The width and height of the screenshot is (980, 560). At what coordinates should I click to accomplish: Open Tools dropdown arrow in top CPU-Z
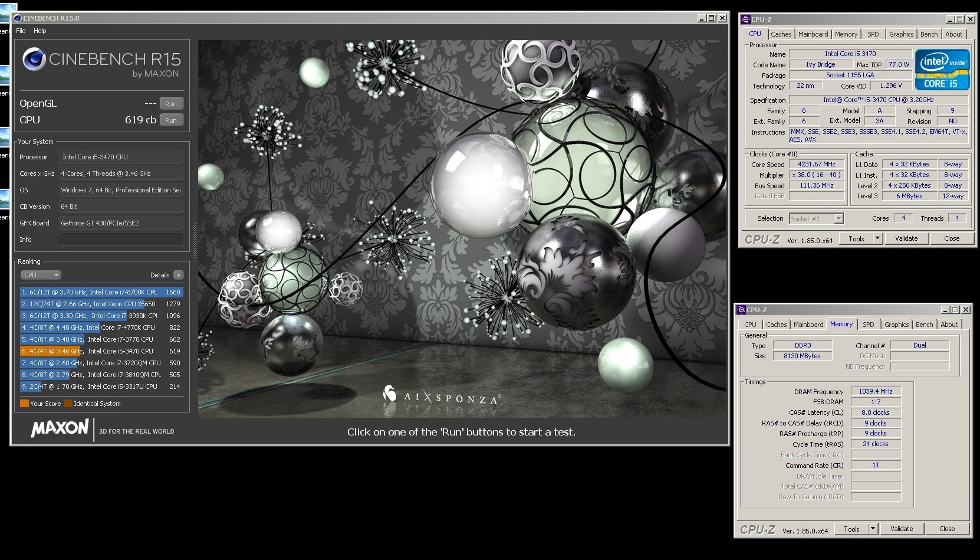[x=877, y=238]
